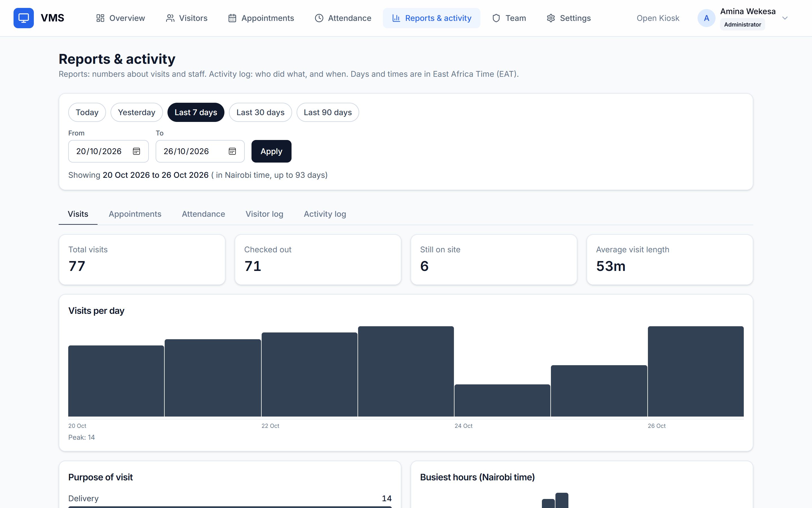This screenshot has width=812, height=508.
Task: Click the Visitors people icon
Action: click(x=170, y=18)
